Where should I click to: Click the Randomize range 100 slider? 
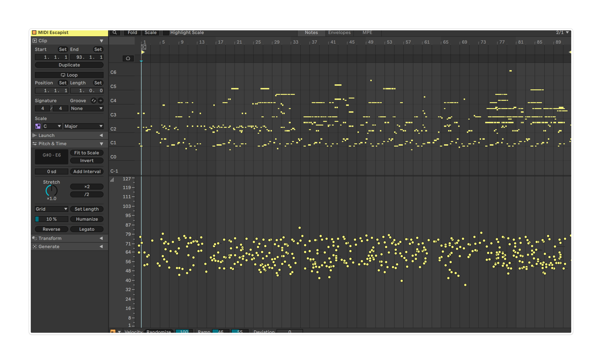coord(184,331)
